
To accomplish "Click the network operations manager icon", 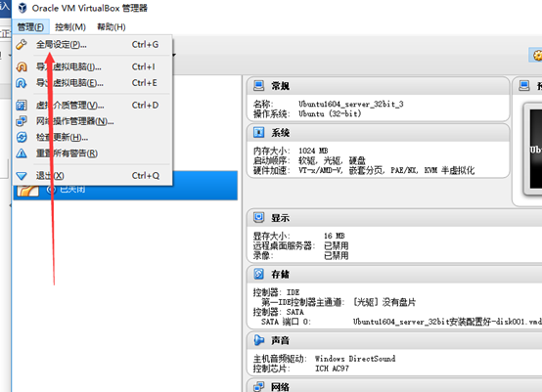I will point(22,121).
